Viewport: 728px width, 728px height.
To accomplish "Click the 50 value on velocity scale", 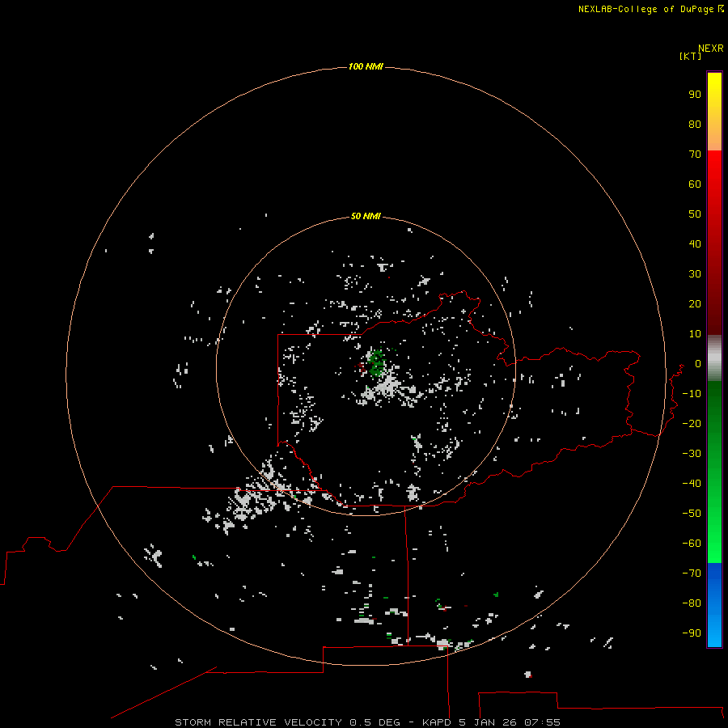I will click(695, 214).
